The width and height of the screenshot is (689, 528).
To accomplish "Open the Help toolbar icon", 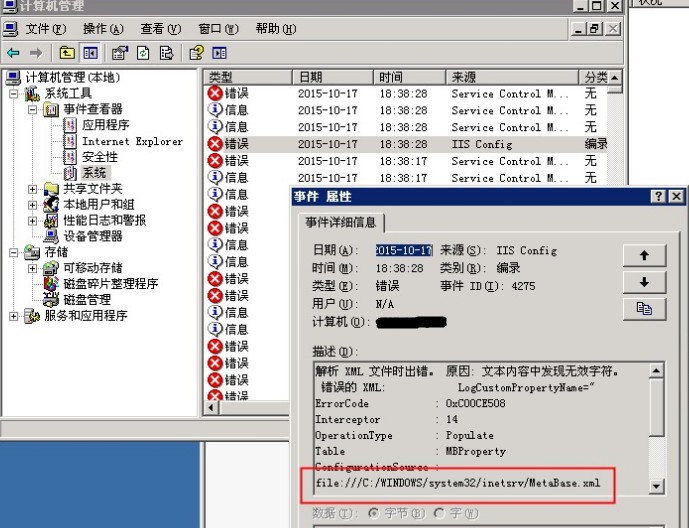I will tap(196, 53).
